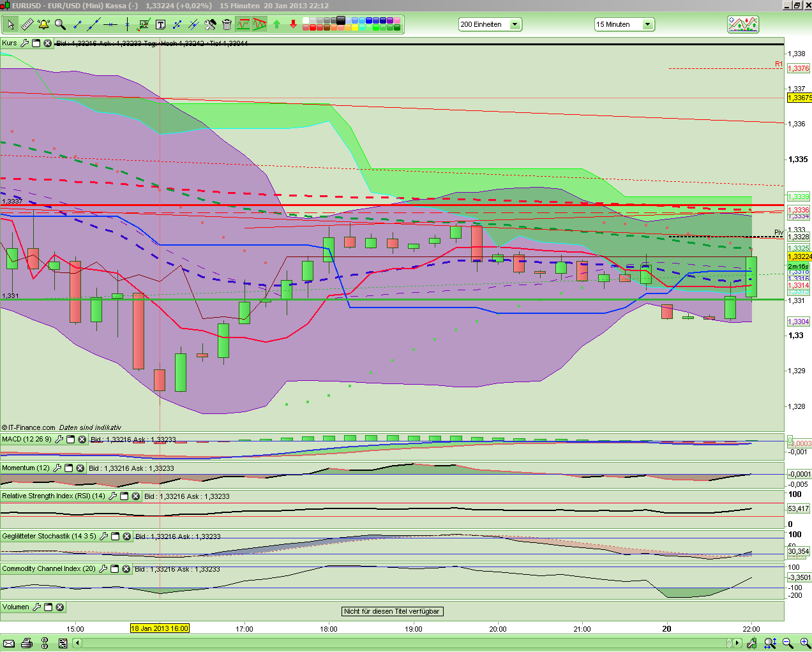Click the envelope email icon
The width and height of the screenshot is (812, 652).
[9, 643]
